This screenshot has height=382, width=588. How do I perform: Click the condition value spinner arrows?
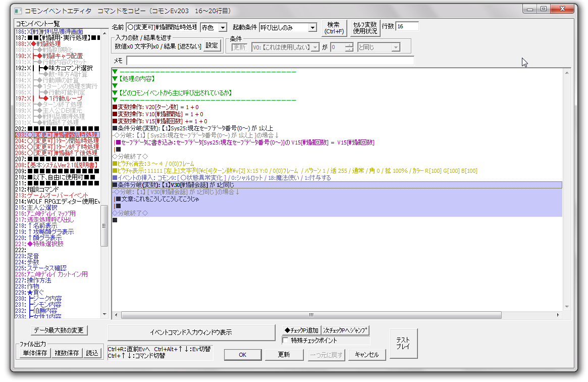pos(349,47)
